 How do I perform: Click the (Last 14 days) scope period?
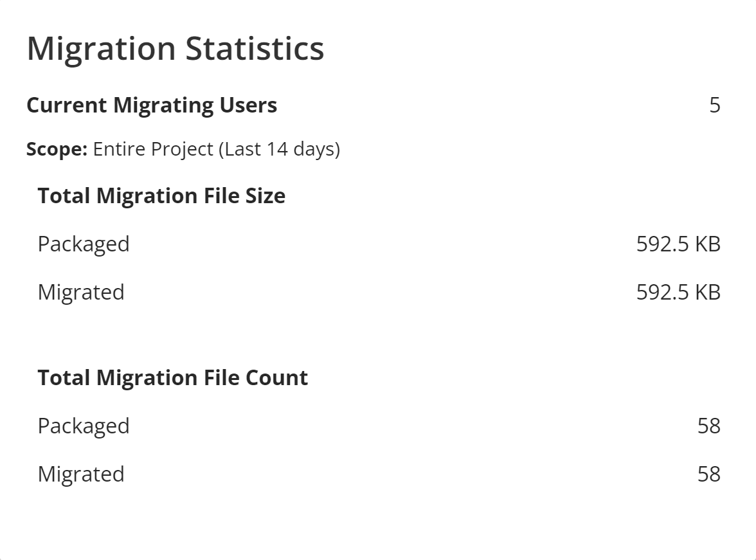(x=279, y=149)
